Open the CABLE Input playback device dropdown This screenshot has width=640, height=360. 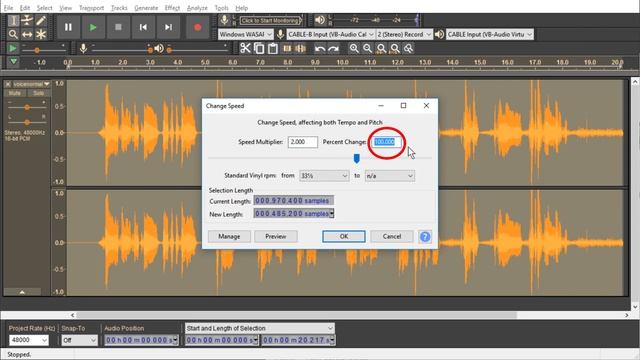point(489,34)
